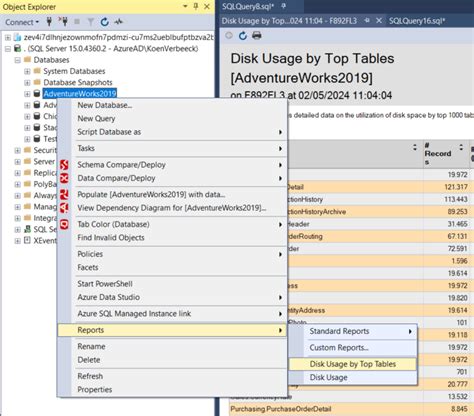
Task: Click the Refresh icon in Object Explorer toolbar
Action: click(105, 22)
